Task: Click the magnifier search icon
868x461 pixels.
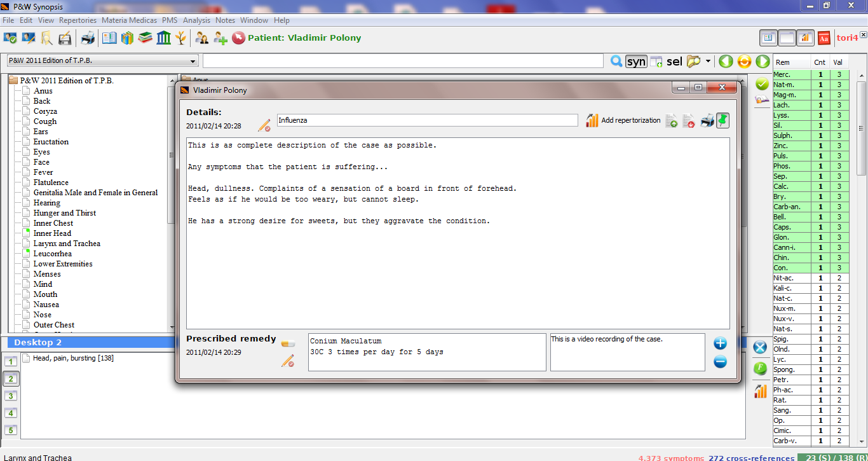Action: 616,62
